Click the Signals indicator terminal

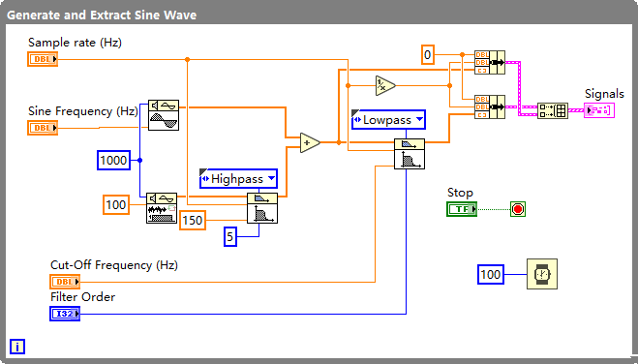click(599, 110)
